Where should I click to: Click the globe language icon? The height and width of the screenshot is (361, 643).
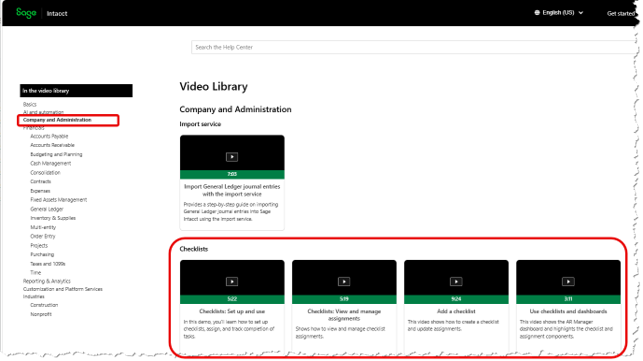click(x=537, y=13)
